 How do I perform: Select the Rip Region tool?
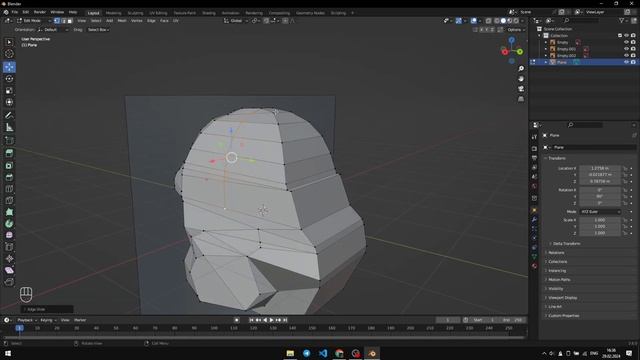click(9, 282)
